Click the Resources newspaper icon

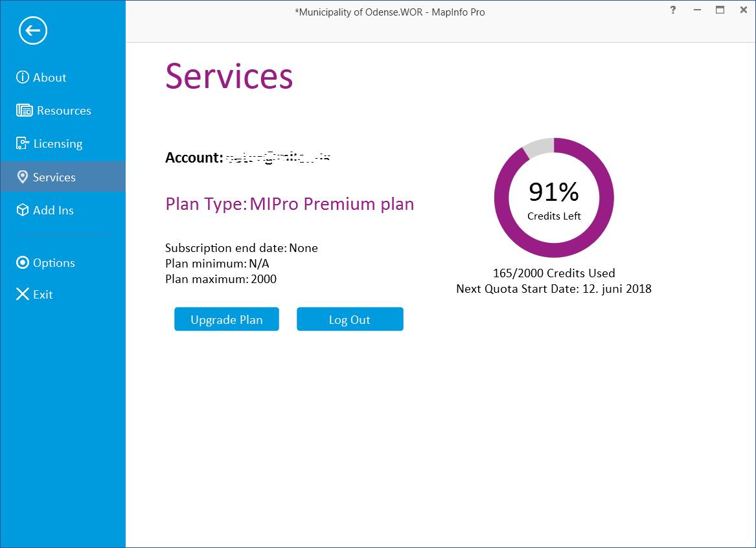24,111
